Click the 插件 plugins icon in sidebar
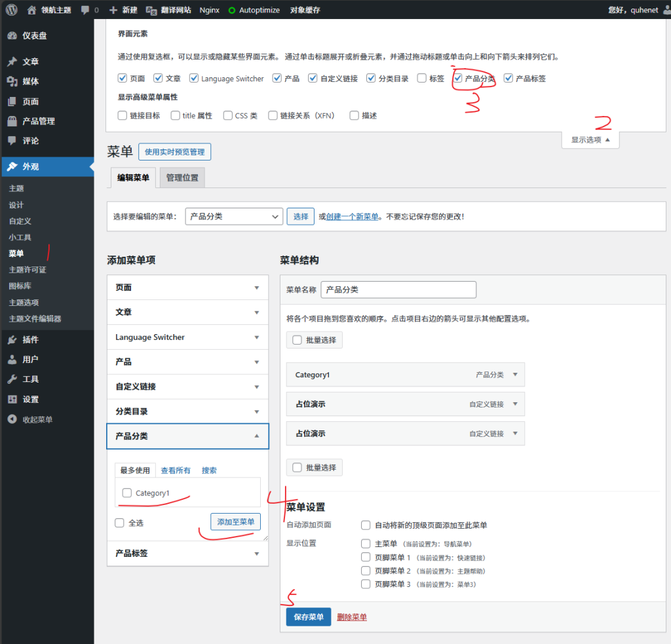This screenshot has width=671, height=644. tap(12, 339)
